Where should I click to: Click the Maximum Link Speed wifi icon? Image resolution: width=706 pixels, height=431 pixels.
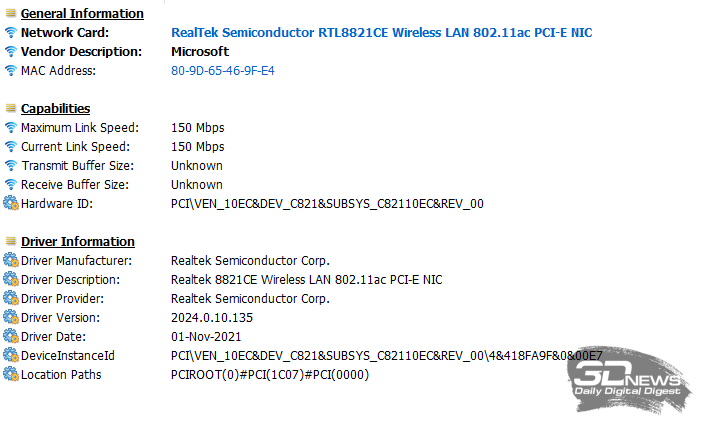(11, 128)
